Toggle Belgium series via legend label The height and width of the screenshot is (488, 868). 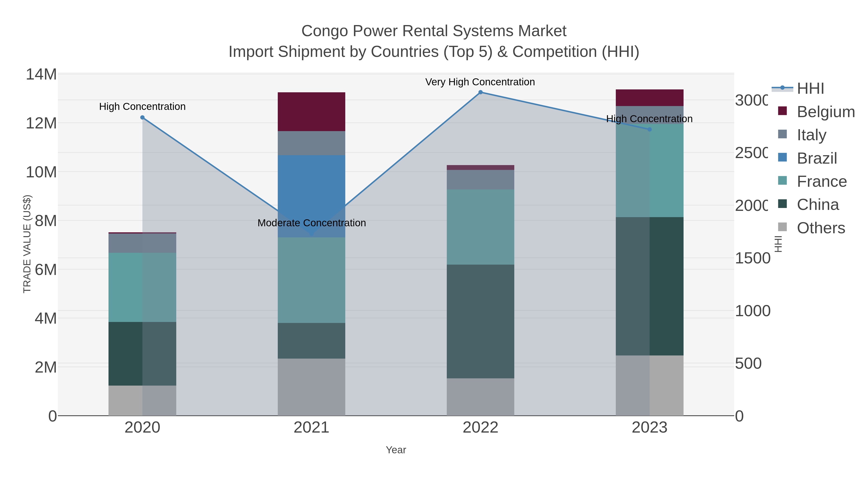[826, 112]
